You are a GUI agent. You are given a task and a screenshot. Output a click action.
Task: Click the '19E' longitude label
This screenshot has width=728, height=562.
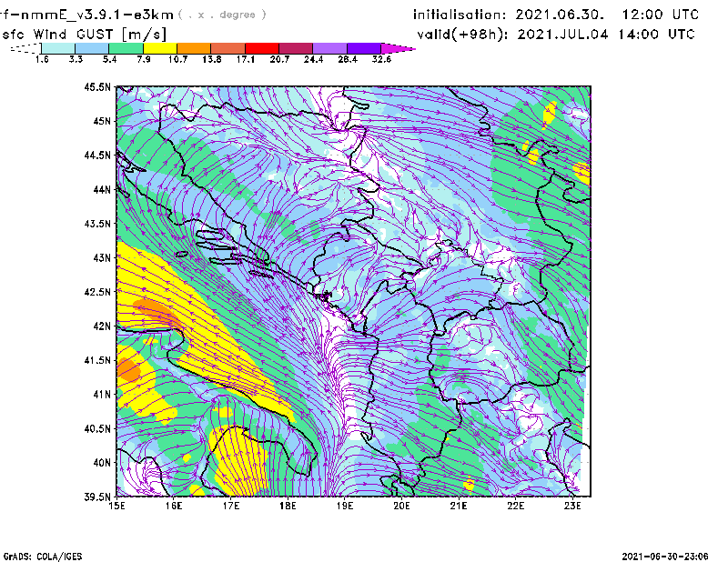345,506
